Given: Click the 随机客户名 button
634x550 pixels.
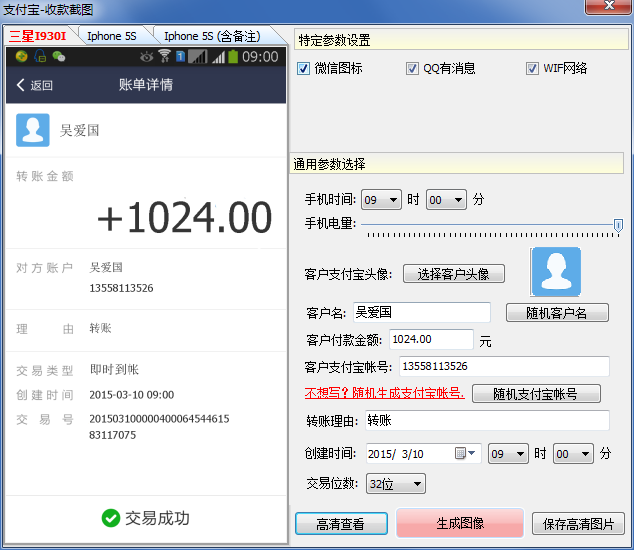Looking at the screenshot, I should click(x=557, y=313).
